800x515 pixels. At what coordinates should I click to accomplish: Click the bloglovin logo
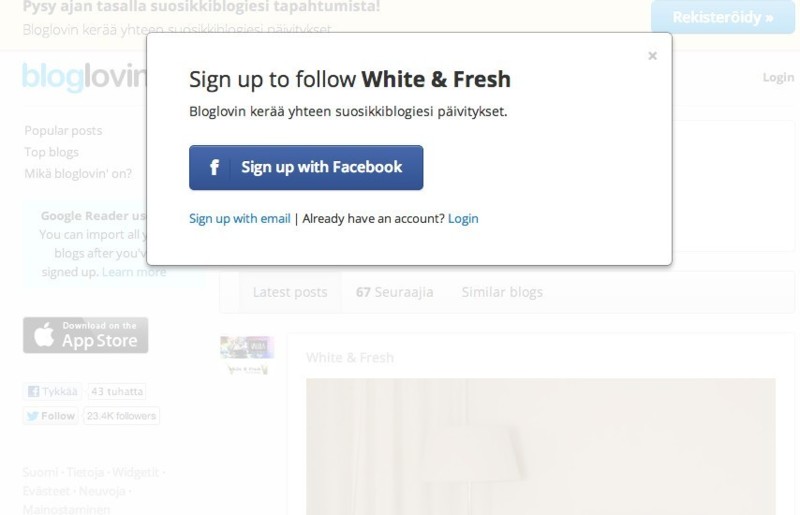pos(85,77)
